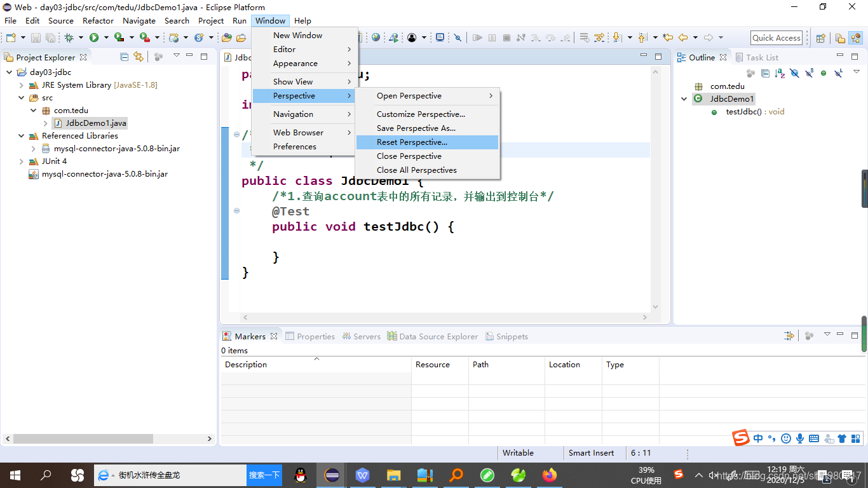Minimize the Project Explorer panel

point(189,56)
